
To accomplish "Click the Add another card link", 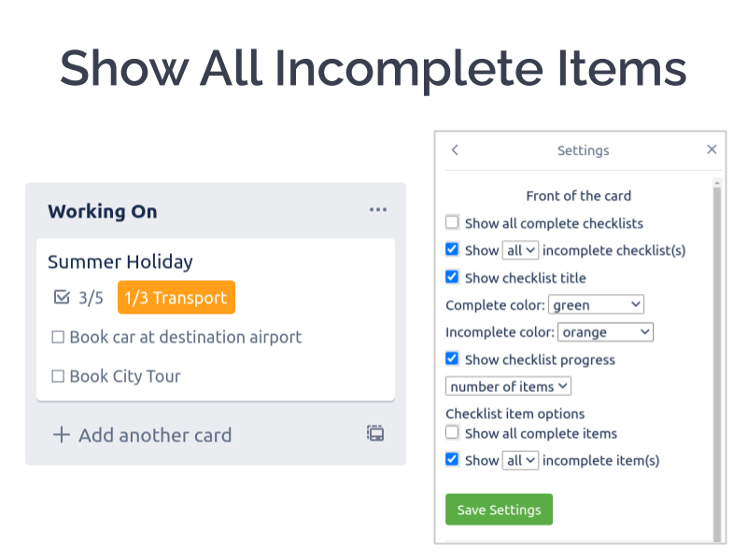I will click(155, 434).
